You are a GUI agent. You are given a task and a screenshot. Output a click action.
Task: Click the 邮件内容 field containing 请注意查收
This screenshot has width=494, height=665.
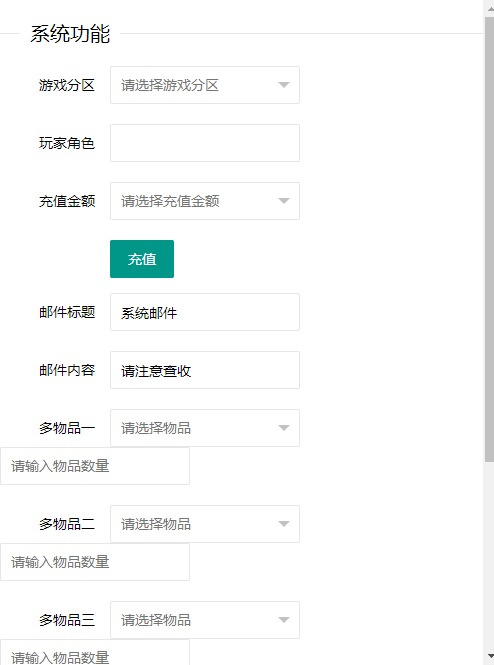(x=205, y=370)
